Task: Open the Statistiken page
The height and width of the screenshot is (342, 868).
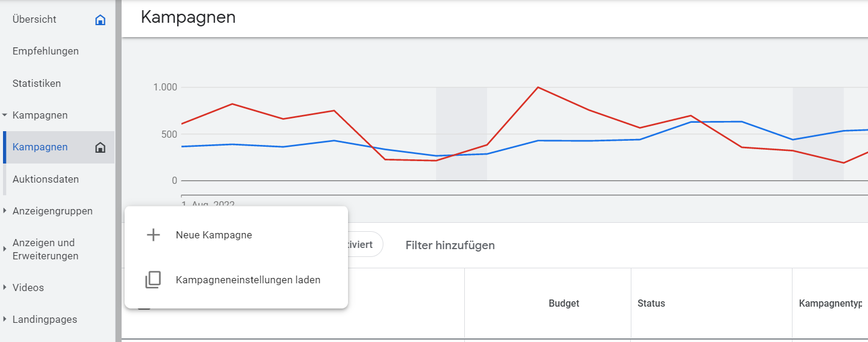Action: click(x=37, y=83)
